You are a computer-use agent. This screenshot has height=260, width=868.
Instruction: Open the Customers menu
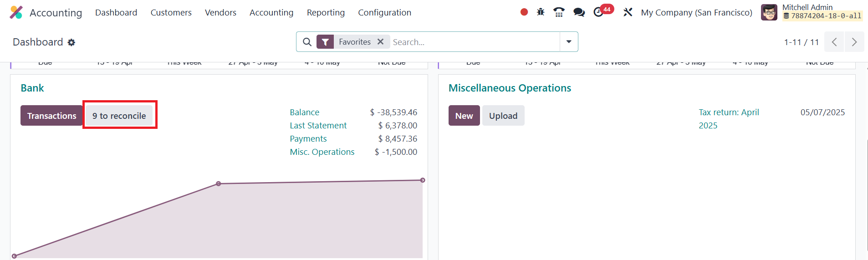[x=171, y=13]
